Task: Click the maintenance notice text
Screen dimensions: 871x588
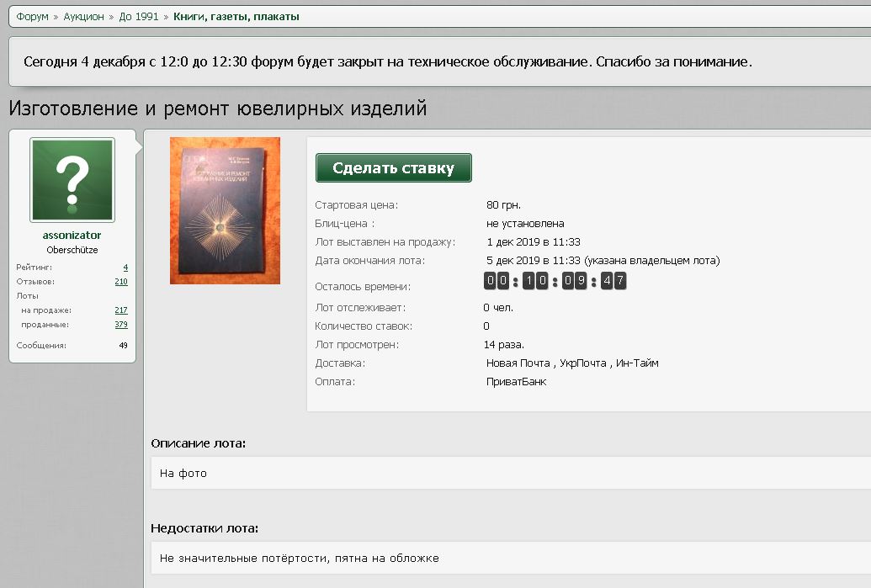Action: point(388,61)
